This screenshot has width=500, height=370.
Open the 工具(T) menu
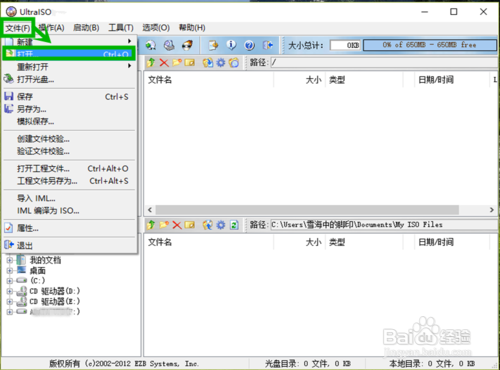[121, 28]
